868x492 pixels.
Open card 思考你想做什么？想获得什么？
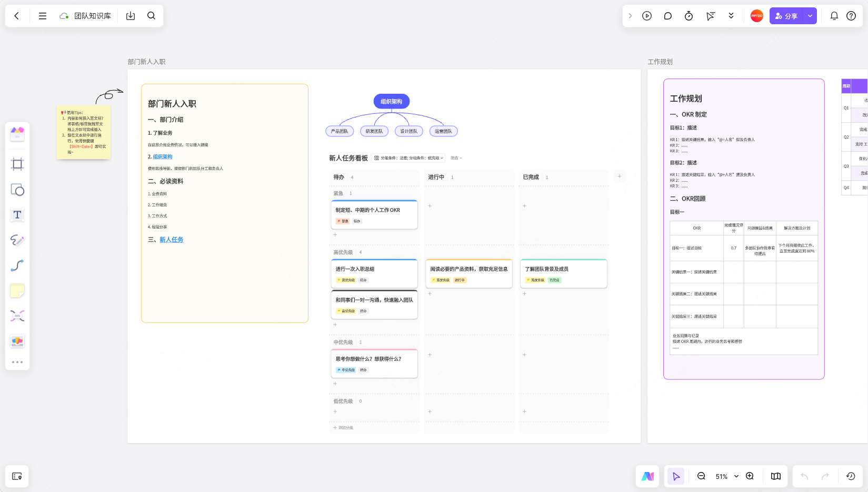click(x=374, y=363)
